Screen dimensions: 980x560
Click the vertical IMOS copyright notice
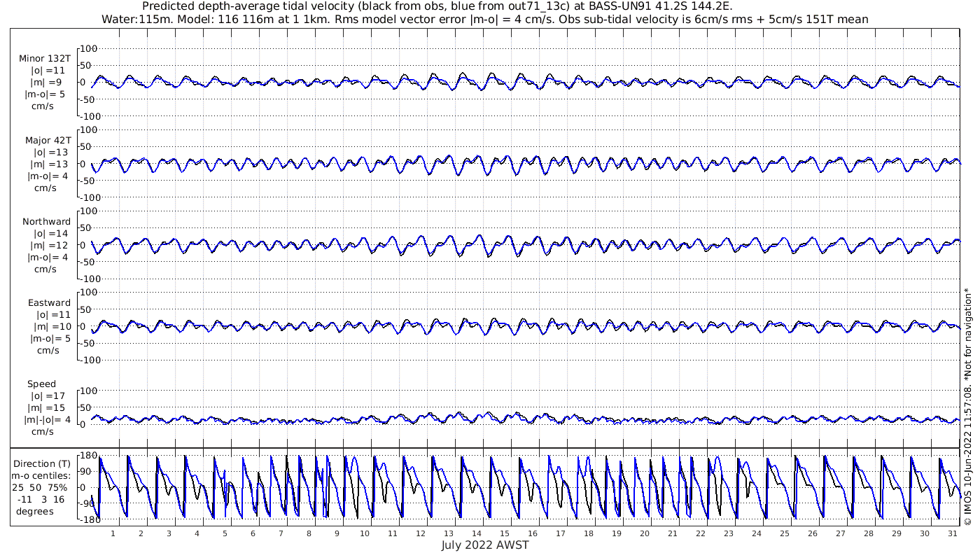click(x=968, y=407)
